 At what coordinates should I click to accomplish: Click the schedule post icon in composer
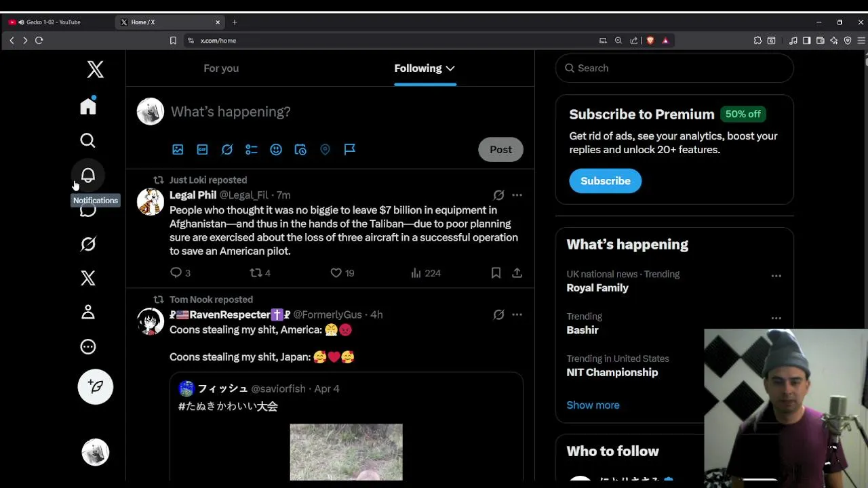point(300,149)
